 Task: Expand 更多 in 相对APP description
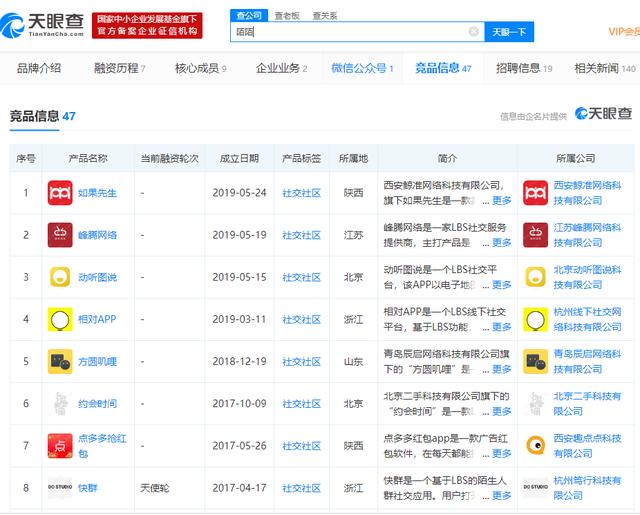(502, 327)
